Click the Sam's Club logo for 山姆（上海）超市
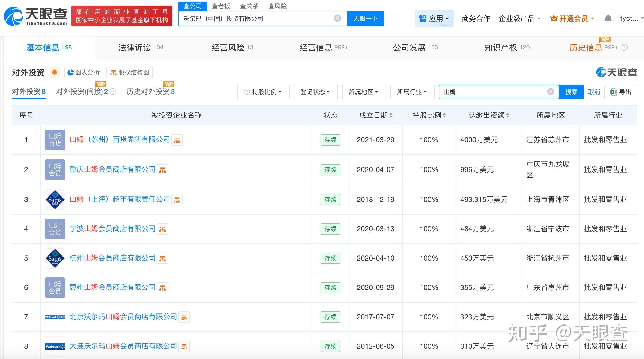Image resolution: width=644 pixels, height=359 pixels. 55,199
